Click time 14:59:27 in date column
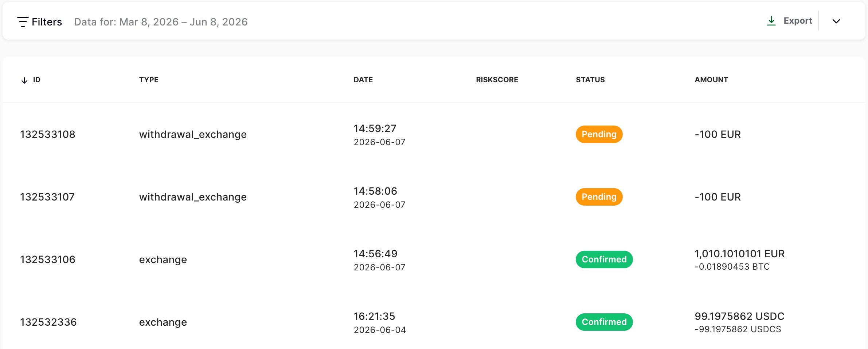The image size is (868, 349). pyautogui.click(x=375, y=128)
